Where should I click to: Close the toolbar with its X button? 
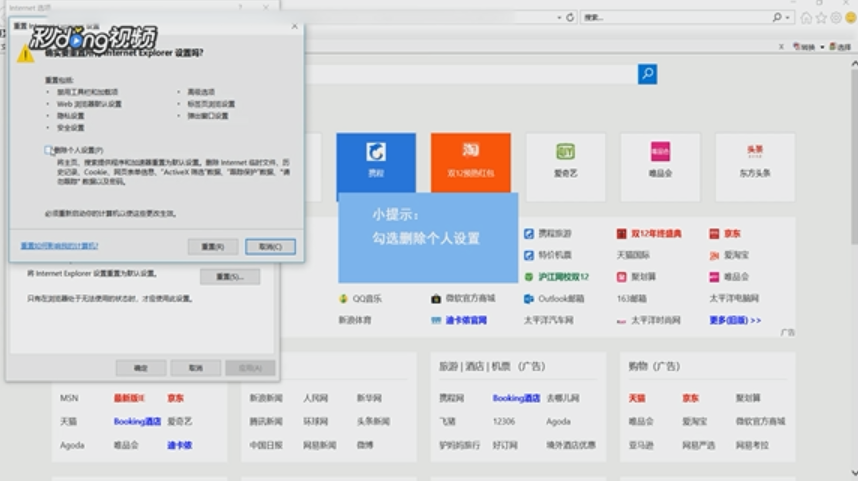coord(781,47)
